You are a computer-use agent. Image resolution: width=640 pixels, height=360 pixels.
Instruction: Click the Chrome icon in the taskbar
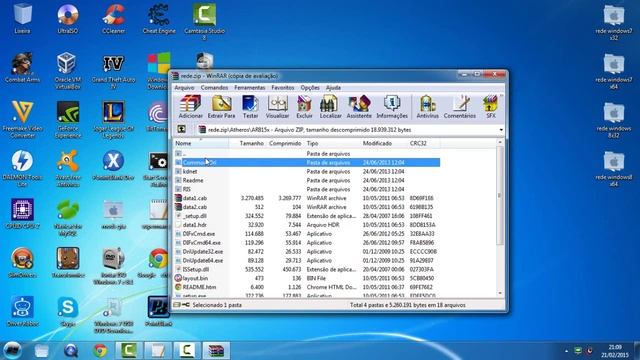[x=100, y=350]
